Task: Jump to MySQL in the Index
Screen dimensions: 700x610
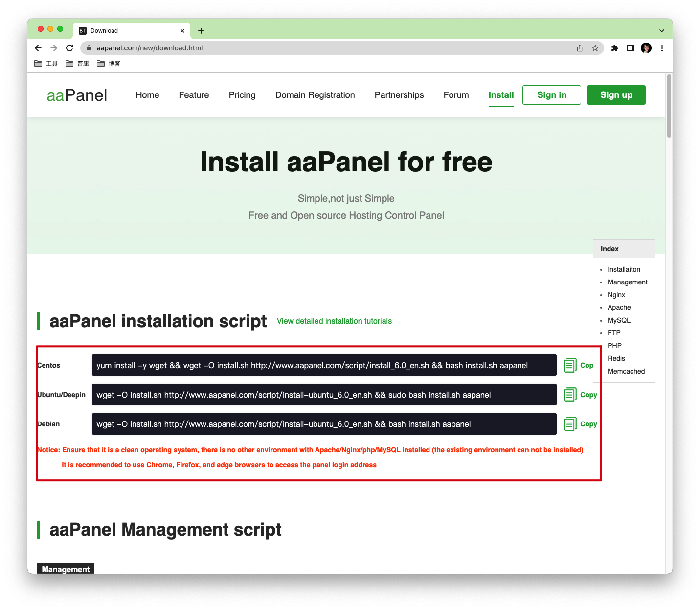Action: [x=619, y=320]
